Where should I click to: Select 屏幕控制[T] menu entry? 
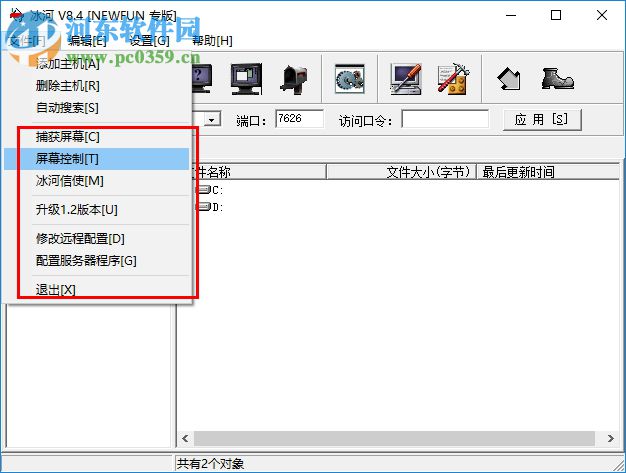tap(96, 159)
